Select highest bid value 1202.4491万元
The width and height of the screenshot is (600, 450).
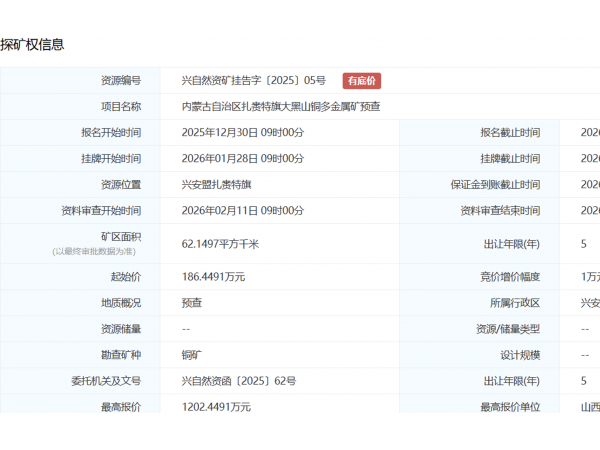[216, 407]
